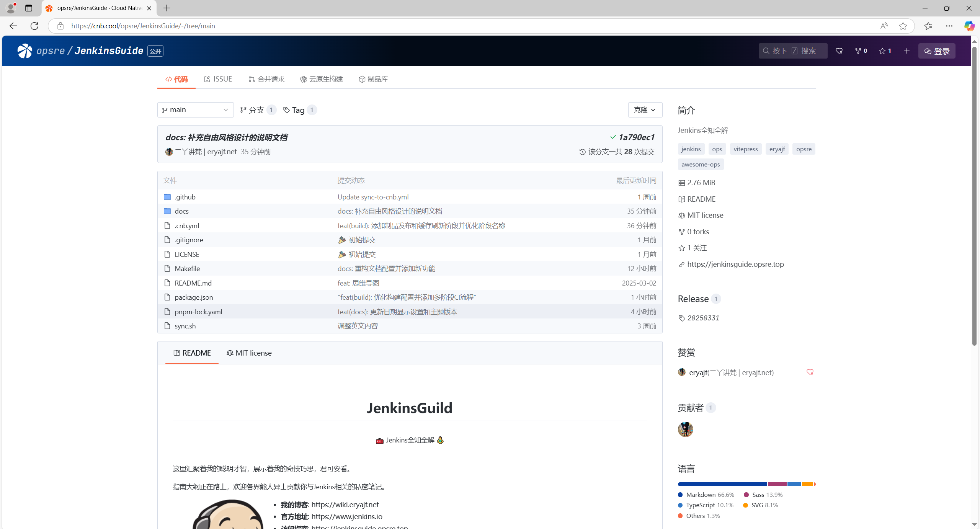Screen dimensions: 980x529
Task: Refresh the page with reload icon
Action: pyautogui.click(x=34, y=26)
